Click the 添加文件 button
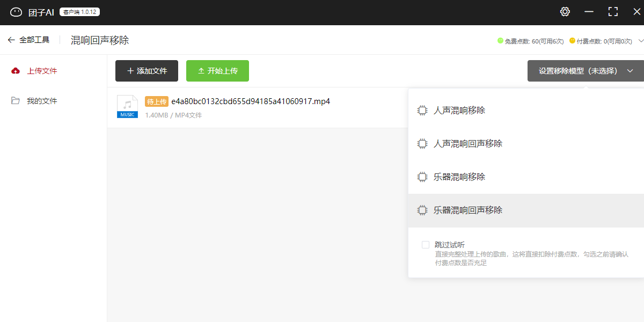The height and width of the screenshot is (322, 644). [x=147, y=71]
